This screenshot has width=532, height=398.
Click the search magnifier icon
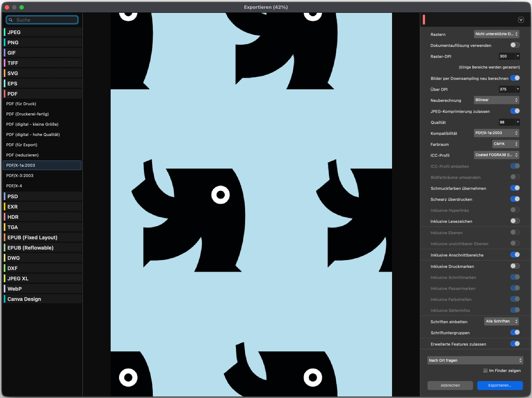(11, 20)
